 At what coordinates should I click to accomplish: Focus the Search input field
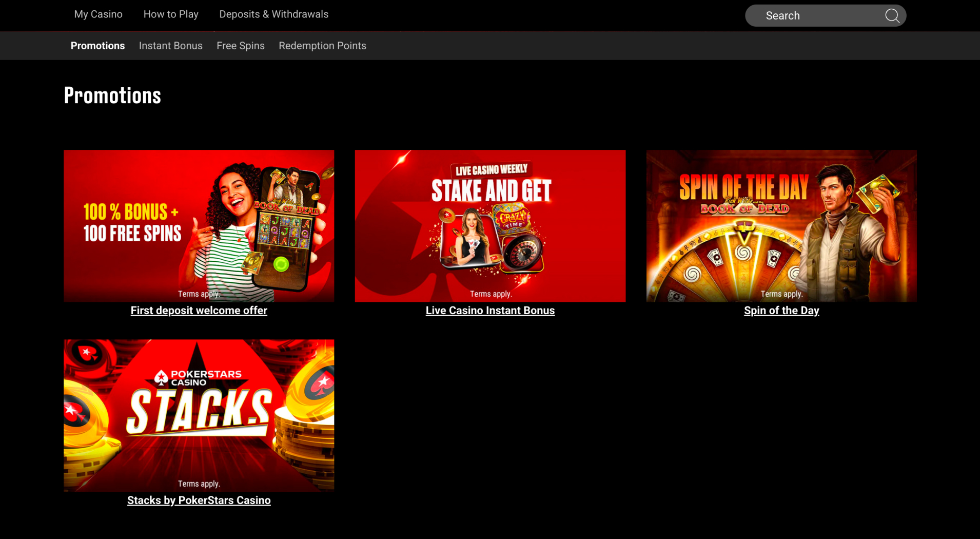[x=825, y=15]
